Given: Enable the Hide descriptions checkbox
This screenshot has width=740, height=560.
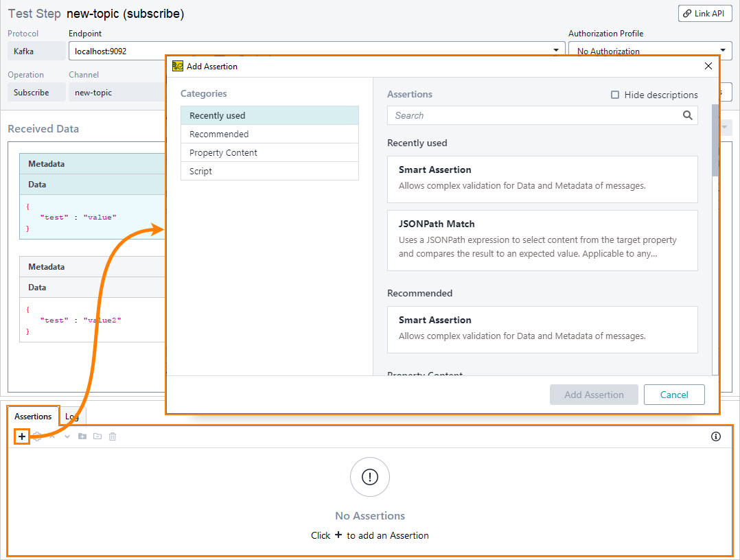Looking at the screenshot, I should pos(614,95).
